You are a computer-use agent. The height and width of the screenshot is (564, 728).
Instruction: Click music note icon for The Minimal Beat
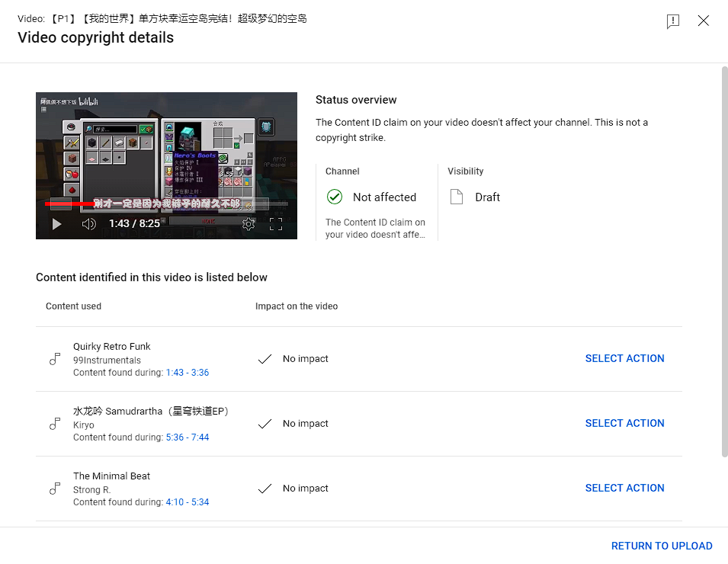click(55, 489)
